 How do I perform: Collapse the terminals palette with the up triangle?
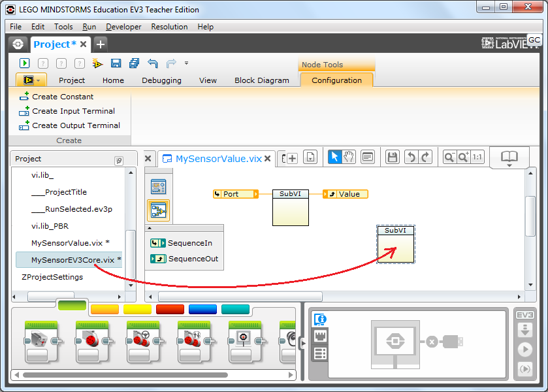tap(150, 229)
